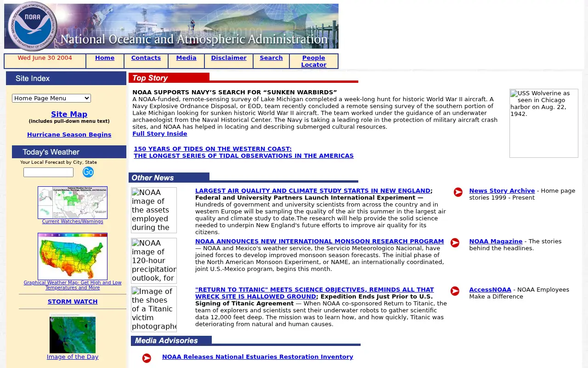The height and width of the screenshot is (368, 588).
Task: Click the watches and warnings map thumbnail
Action: [x=73, y=202]
